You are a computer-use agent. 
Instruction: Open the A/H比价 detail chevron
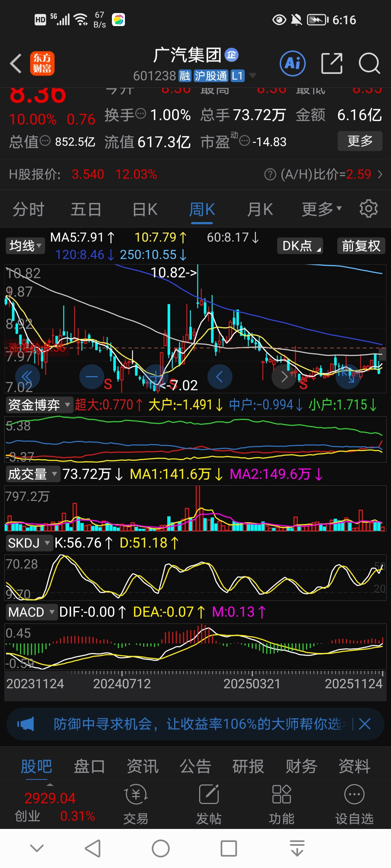tap(380, 175)
